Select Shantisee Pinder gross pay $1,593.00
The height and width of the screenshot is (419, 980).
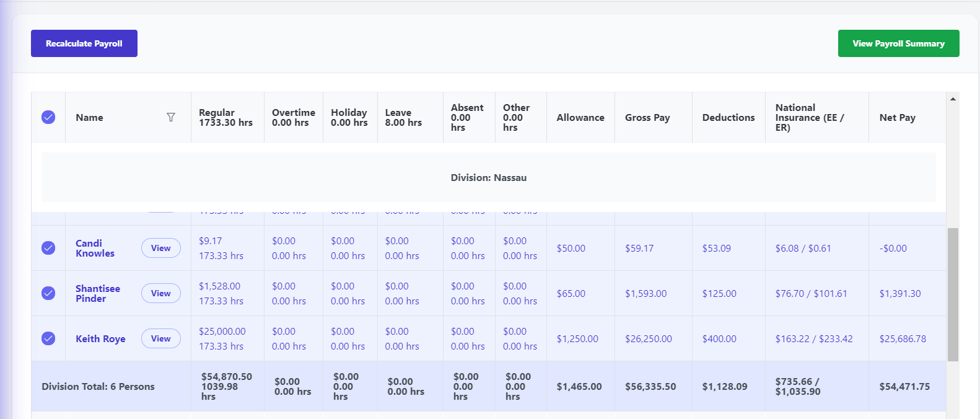tap(646, 293)
